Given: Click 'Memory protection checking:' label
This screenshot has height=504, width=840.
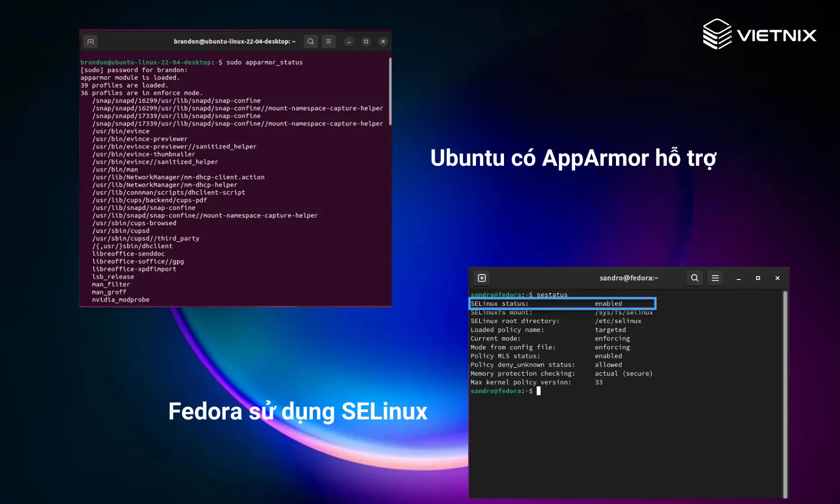Looking at the screenshot, I should [x=522, y=374].
